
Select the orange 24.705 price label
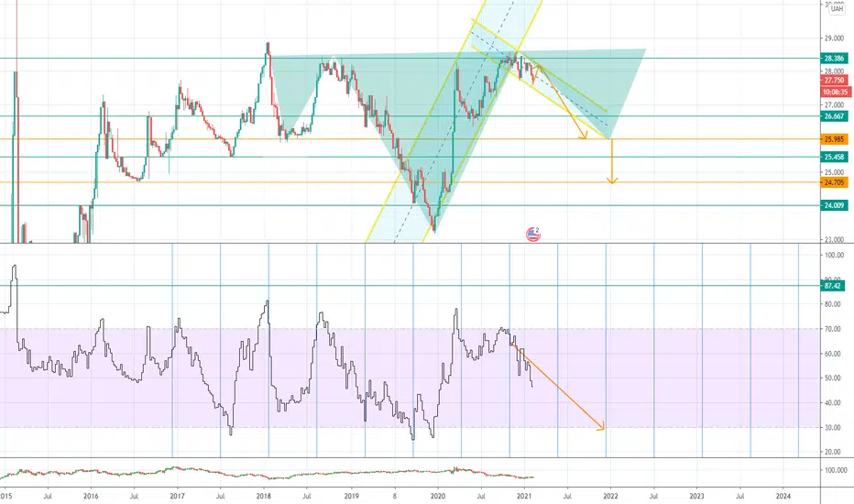tap(834, 182)
